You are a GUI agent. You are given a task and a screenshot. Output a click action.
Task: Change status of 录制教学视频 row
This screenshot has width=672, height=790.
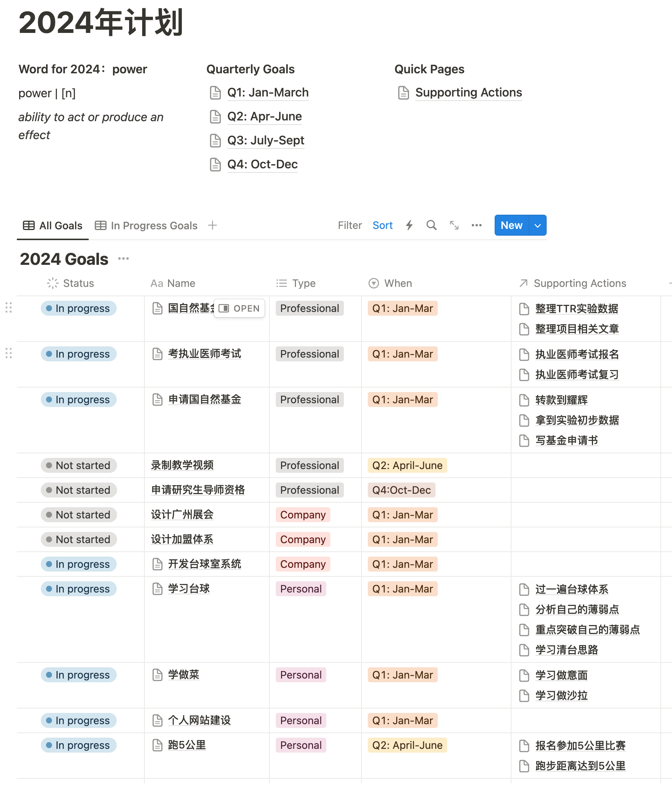click(x=79, y=465)
